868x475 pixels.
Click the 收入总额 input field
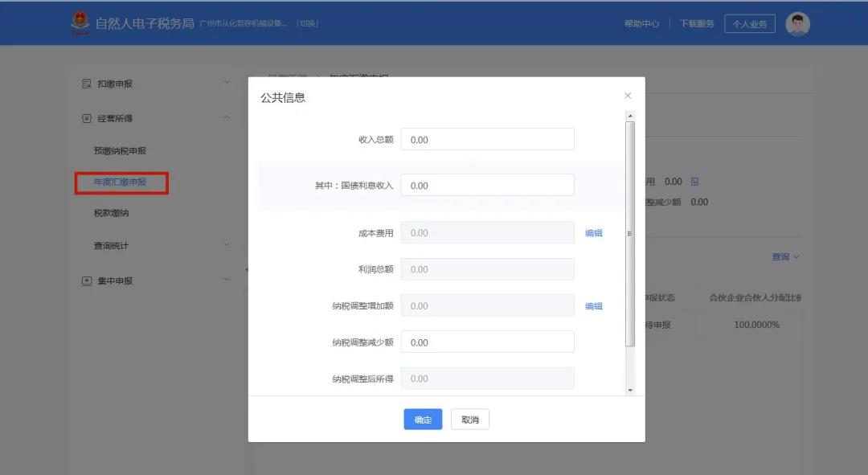[487, 138]
